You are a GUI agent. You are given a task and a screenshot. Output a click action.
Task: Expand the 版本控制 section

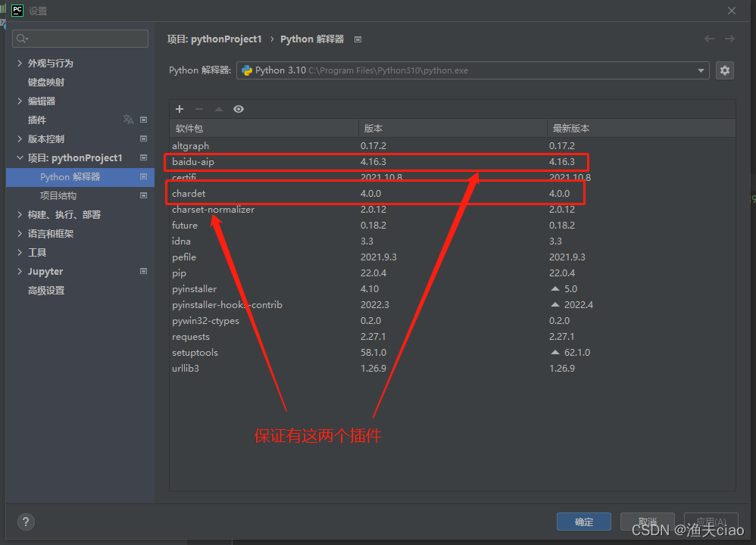20,139
